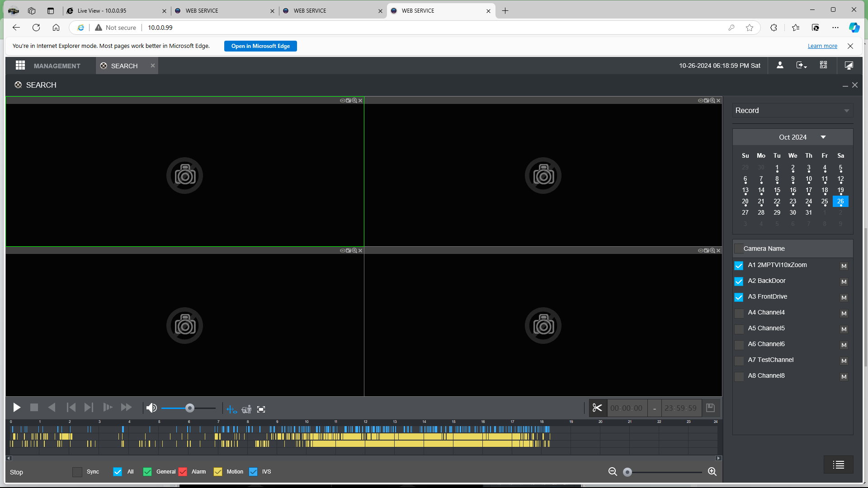868x488 pixels.
Task: Expand the Record type dropdown
Action: click(x=793, y=111)
